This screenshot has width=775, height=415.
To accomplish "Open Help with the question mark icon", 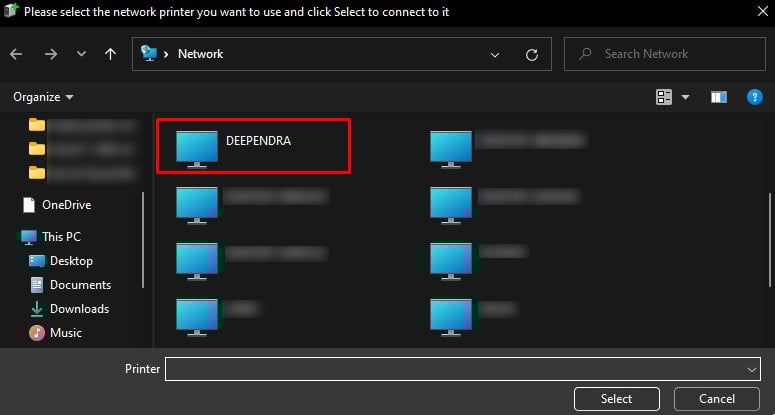I will (x=754, y=97).
